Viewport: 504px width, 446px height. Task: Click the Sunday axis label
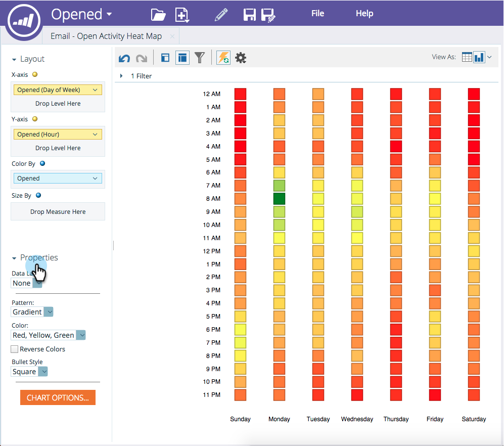pyautogui.click(x=240, y=419)
